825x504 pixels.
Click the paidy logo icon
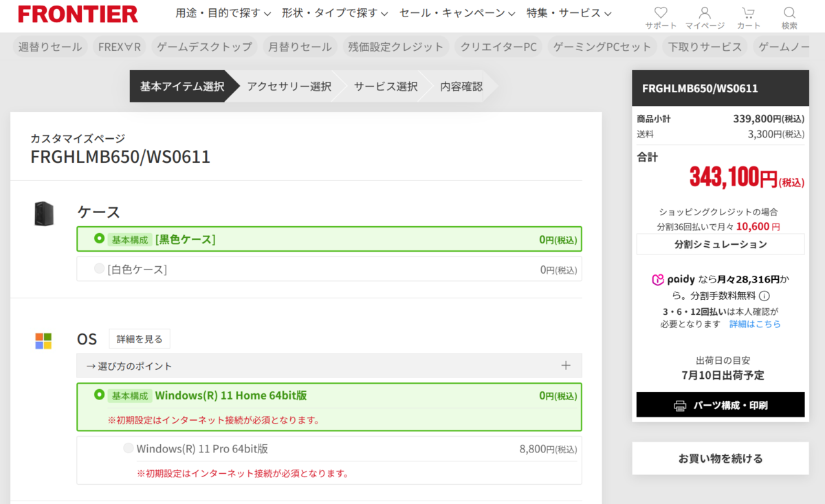coord(658,280)
